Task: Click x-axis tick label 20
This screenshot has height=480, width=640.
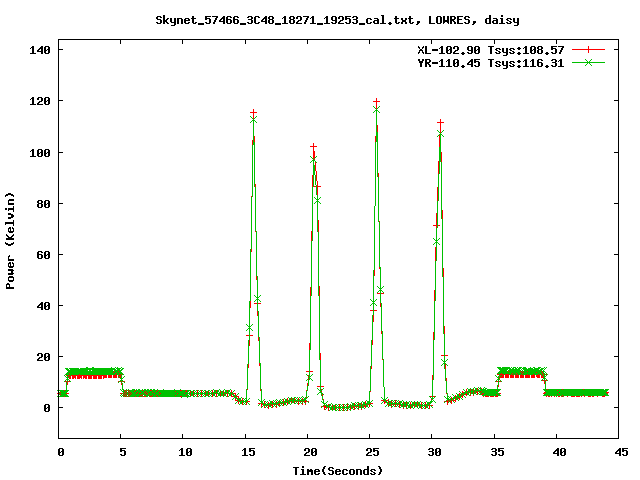Action: [310, 452]
